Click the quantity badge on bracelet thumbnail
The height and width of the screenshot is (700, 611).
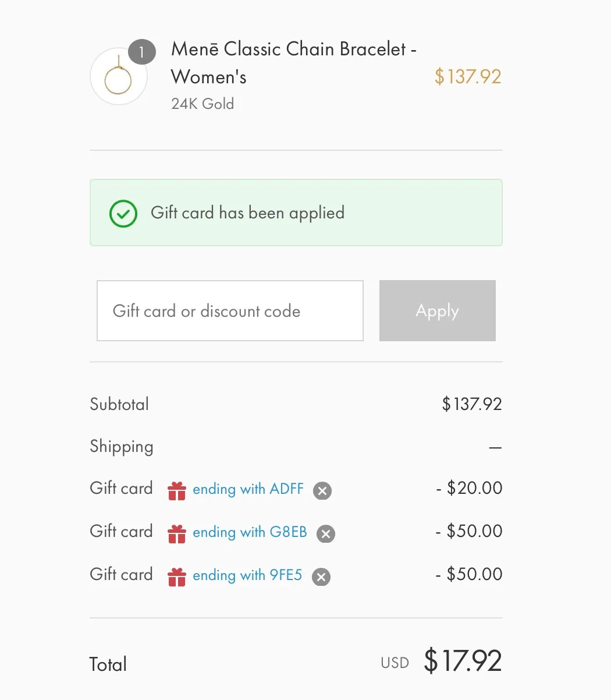point(141,52)
